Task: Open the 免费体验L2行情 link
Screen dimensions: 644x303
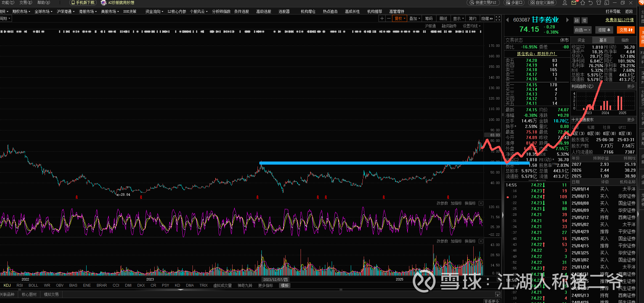Action: coord(619,20)
